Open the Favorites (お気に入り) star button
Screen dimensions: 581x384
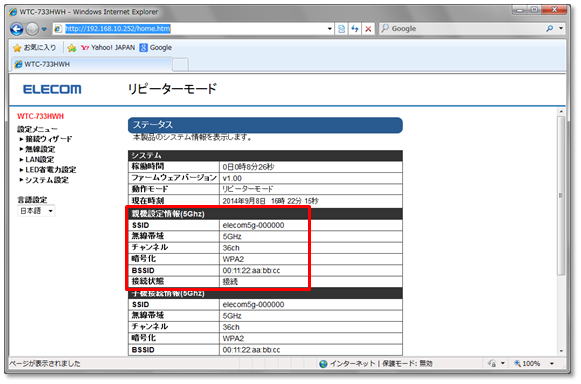point(34,47)
